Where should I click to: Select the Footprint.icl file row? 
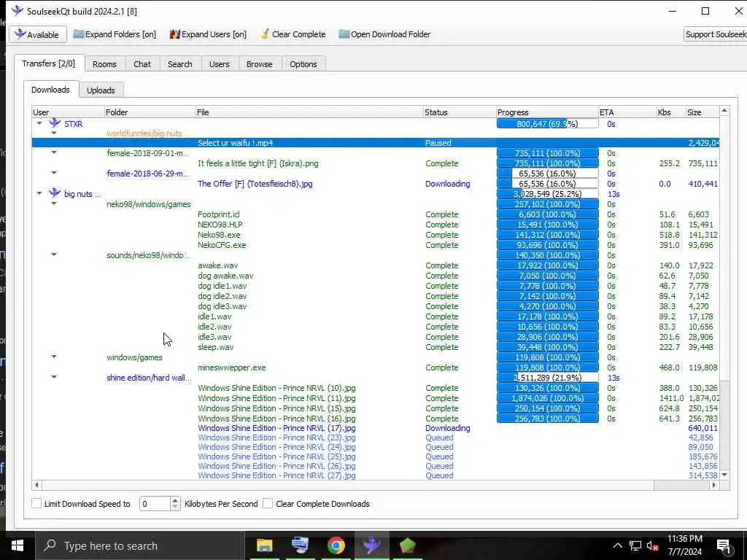click(376, 214)
